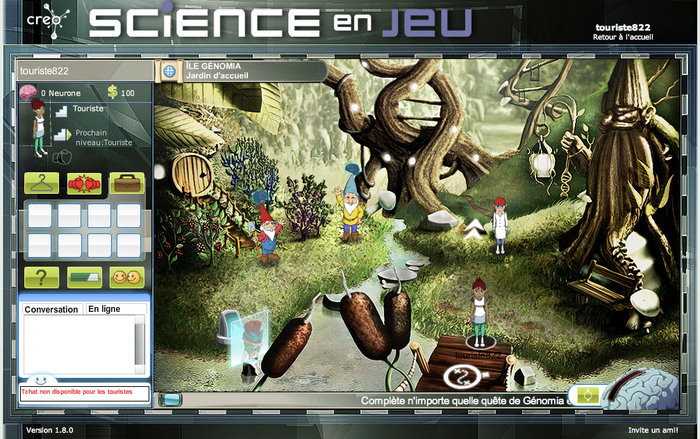Click the globe map icon
This screenshot has width=700, height=439.
point(169,72)
